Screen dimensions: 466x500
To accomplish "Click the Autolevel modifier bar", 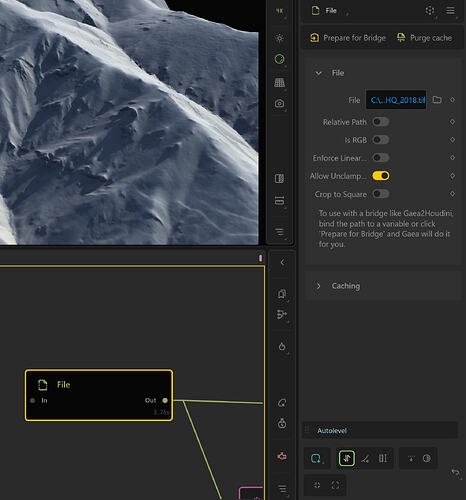I will (x=380, y=430).
